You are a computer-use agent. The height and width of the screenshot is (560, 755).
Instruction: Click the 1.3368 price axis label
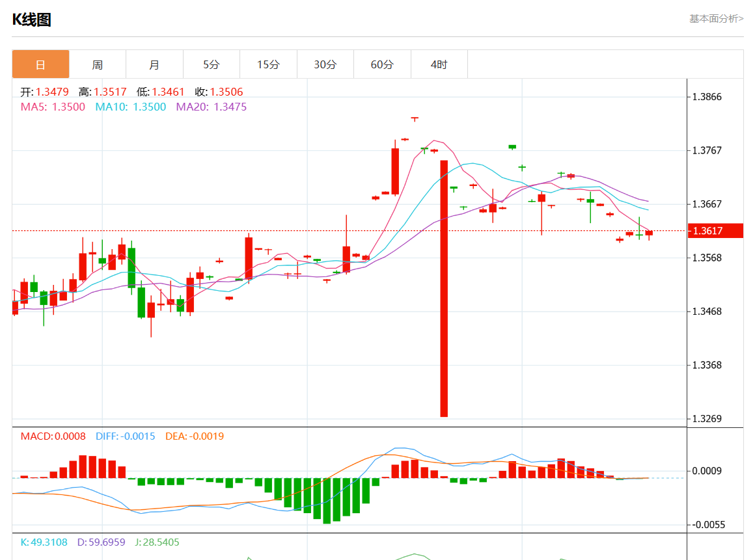pos(707,365)
